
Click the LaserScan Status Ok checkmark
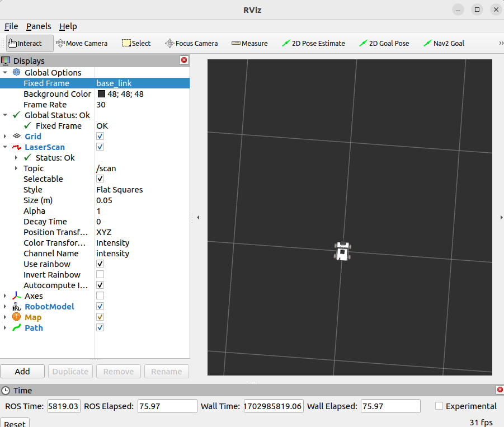coord(27,157)
